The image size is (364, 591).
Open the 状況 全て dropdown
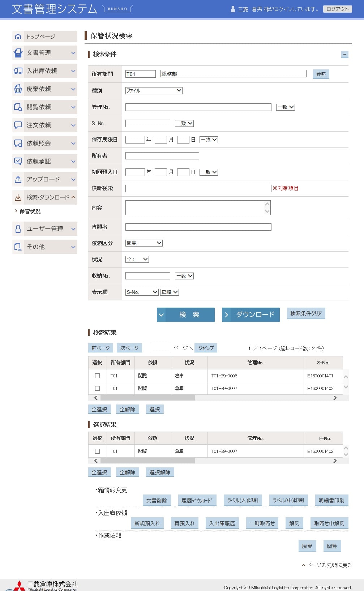pos(137,260)
